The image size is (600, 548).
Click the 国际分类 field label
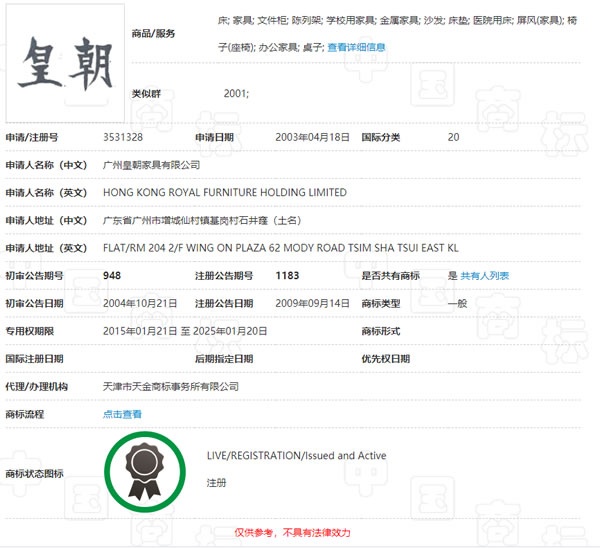tap(381, 137)
